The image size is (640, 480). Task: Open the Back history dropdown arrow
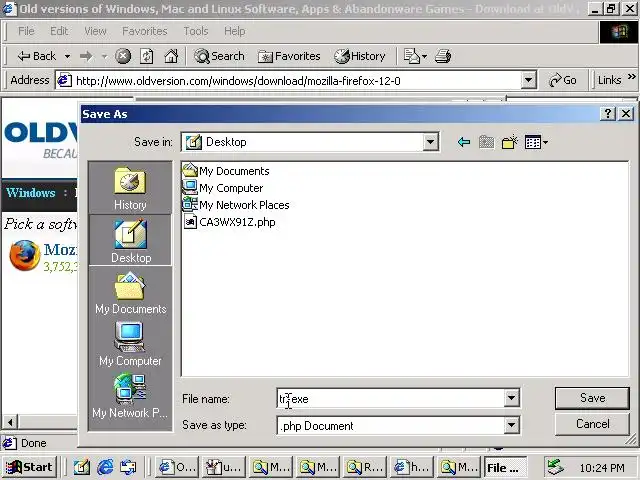pyautogui.click(x=67, y=56)
